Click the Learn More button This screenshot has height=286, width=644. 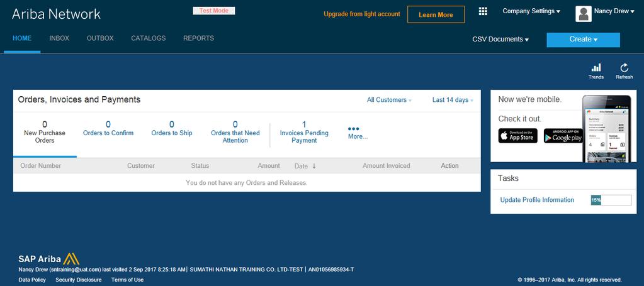coord(436,14)
